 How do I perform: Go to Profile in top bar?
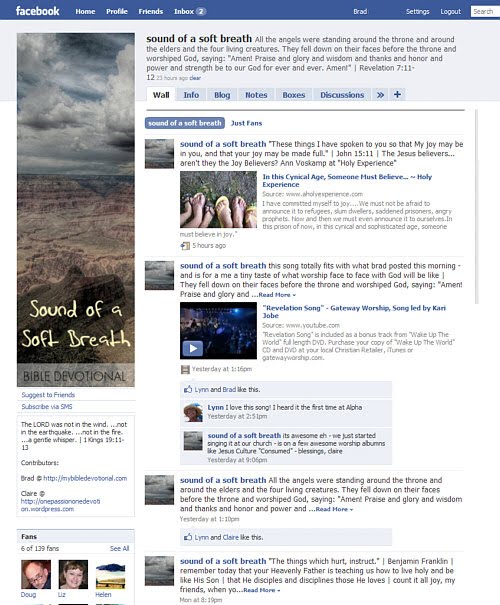tap(117, 12)
